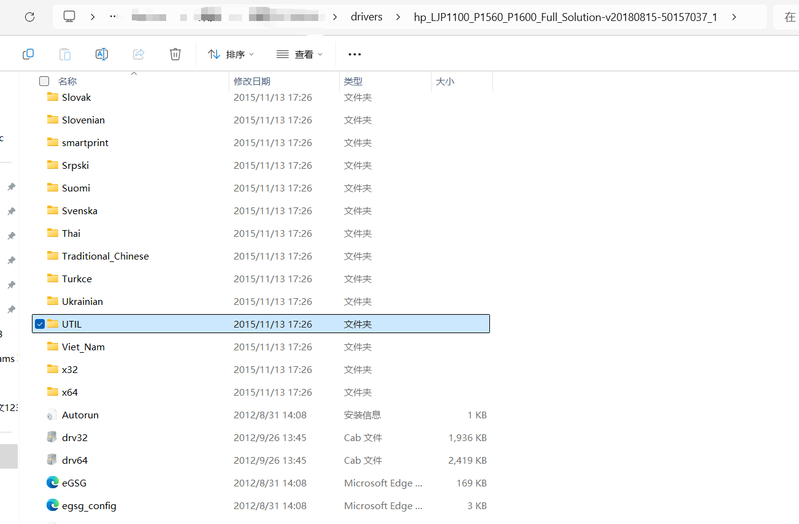Viewport: 799px width, 524px height.
Task: Click the Delete trash icon
Action: (x=175, y=54)
